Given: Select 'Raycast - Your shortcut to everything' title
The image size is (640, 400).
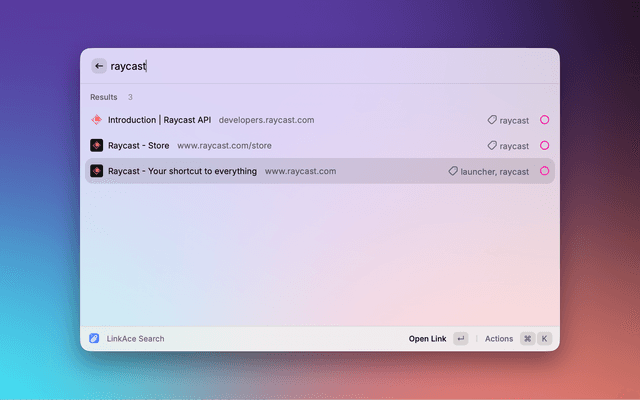Looking at the screenshot, I should (x=182, y=171).
